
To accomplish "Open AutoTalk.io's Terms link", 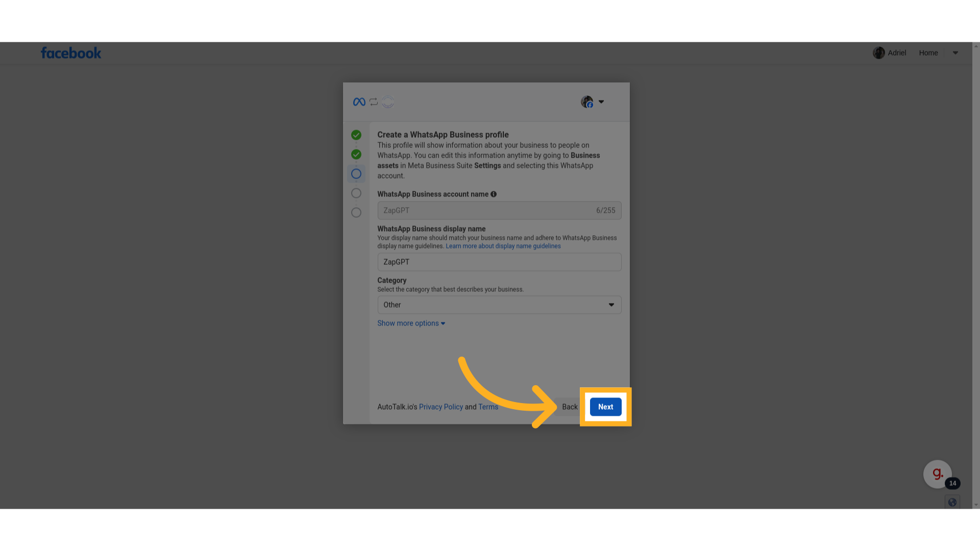I will (x=488, y=407).
